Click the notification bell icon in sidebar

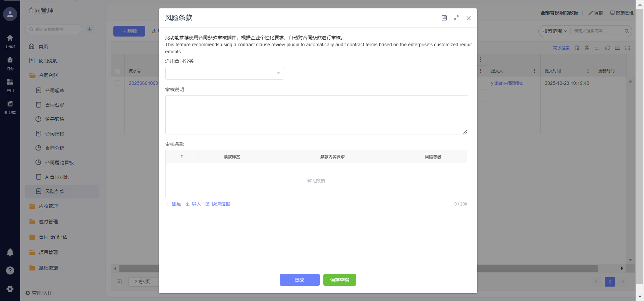tap(10, 252)
